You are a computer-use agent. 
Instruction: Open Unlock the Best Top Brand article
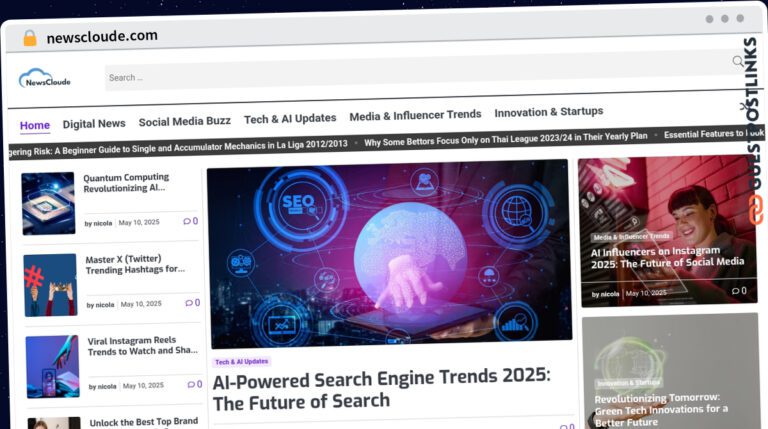[x=144, y=422]
